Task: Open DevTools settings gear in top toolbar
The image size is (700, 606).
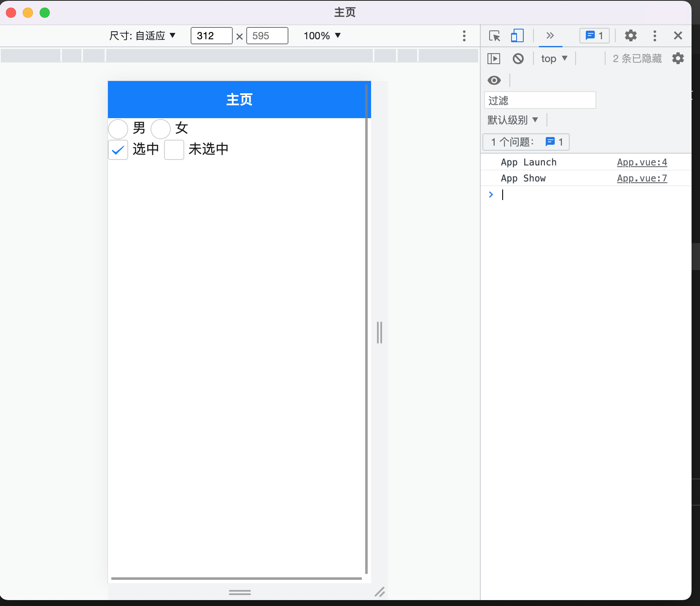Action: [x=631, y=35]
